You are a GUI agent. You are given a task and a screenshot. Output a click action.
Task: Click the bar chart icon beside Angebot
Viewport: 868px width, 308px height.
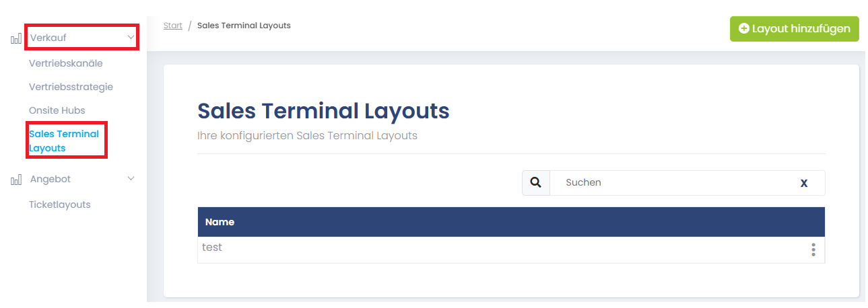15,180
